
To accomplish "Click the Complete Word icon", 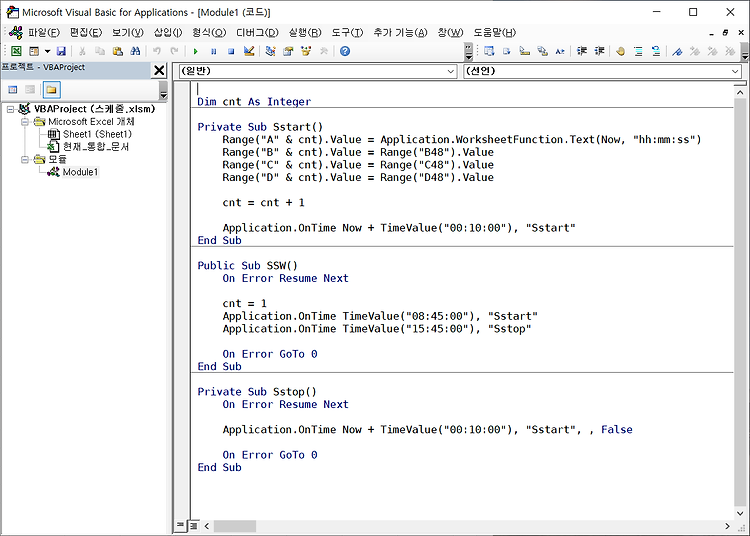I will pyautogui.click(x=560, y=51).
